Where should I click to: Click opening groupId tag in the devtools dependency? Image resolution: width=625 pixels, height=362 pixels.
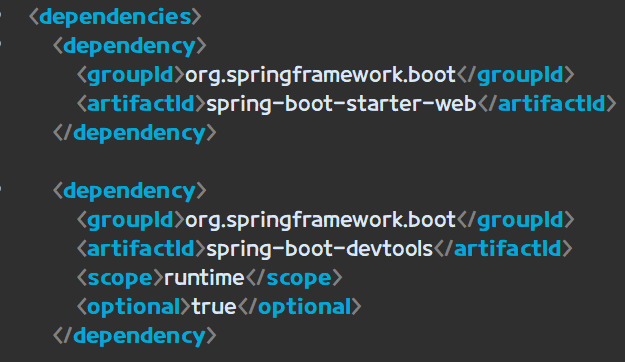click(131, 220)
